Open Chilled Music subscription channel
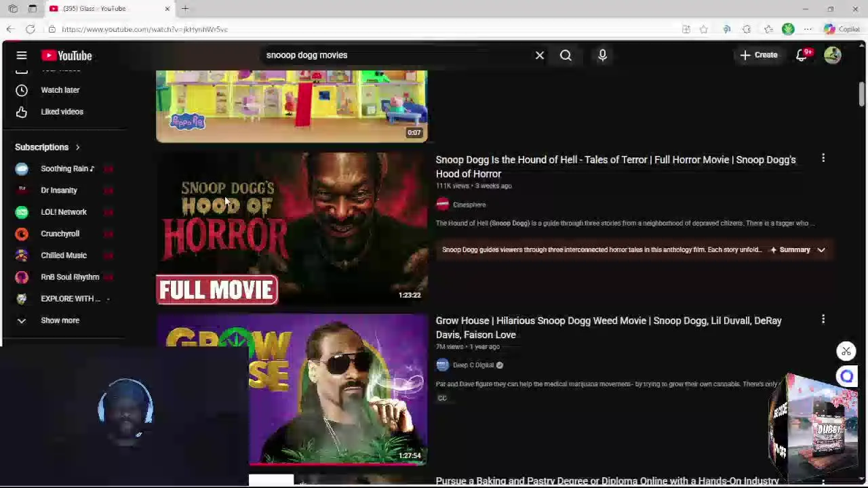Screen dimensions: 868x488 pos(64,256)
